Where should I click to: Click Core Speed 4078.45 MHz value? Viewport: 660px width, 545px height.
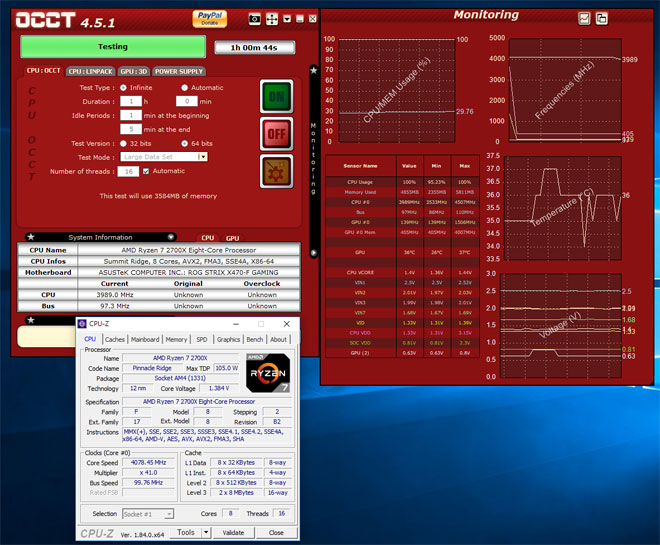pos(148,463)
